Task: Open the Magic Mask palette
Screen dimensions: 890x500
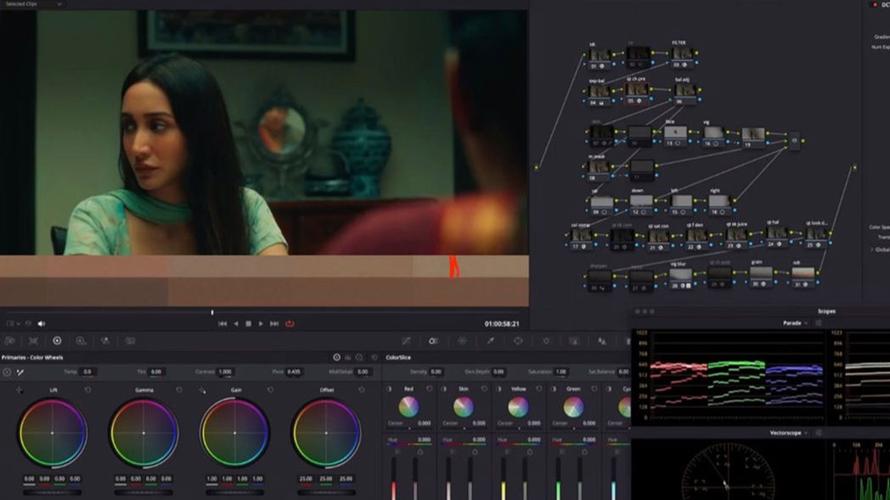Action: [574, 341]
